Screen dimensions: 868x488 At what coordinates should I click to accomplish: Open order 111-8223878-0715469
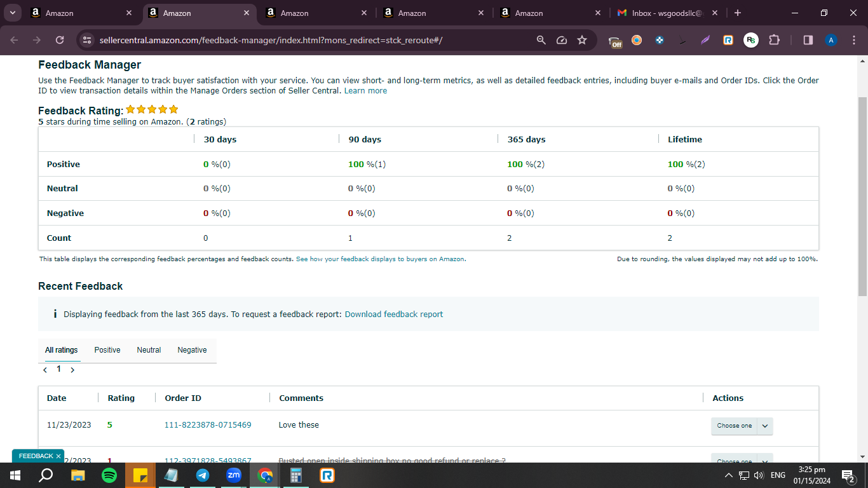click(x=208, y=425)
